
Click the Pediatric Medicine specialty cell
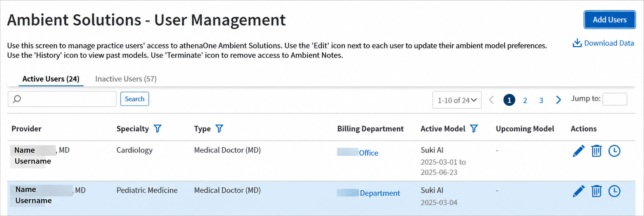coord(147,190)
